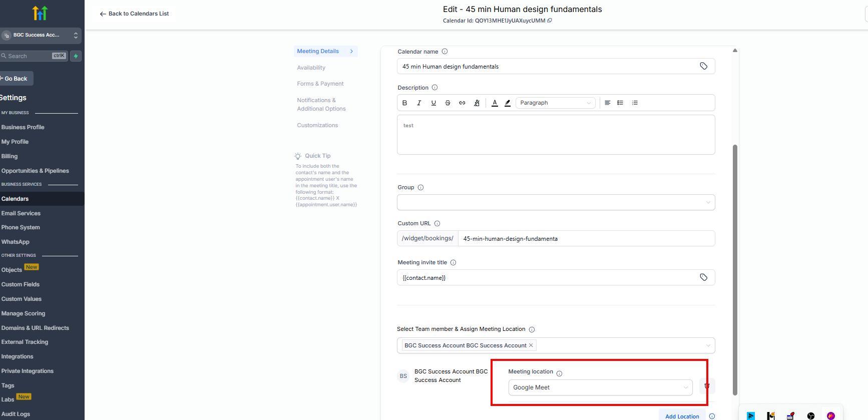
Task: Toggle the bulleted list option
Action: (x=620, y=103)
